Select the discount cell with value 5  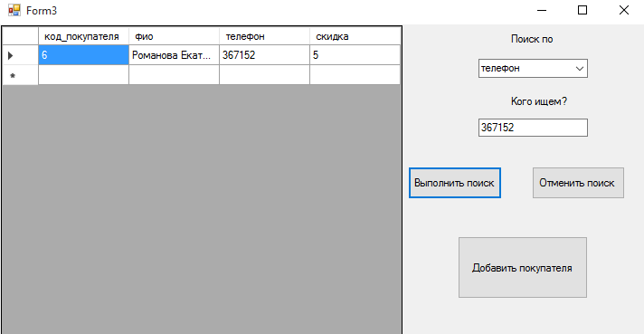click(x=355, y=55)
